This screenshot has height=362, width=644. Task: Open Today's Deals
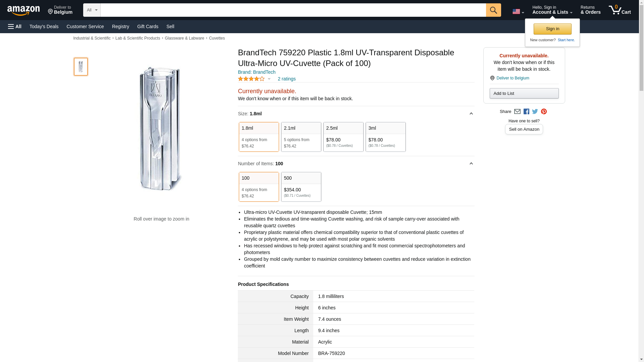click(44, 26)
